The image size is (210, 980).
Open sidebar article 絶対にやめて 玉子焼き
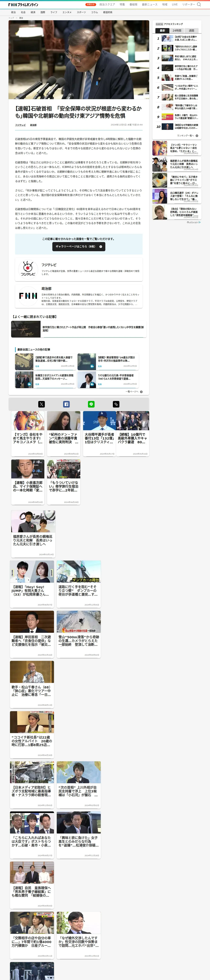coord(176,180)
